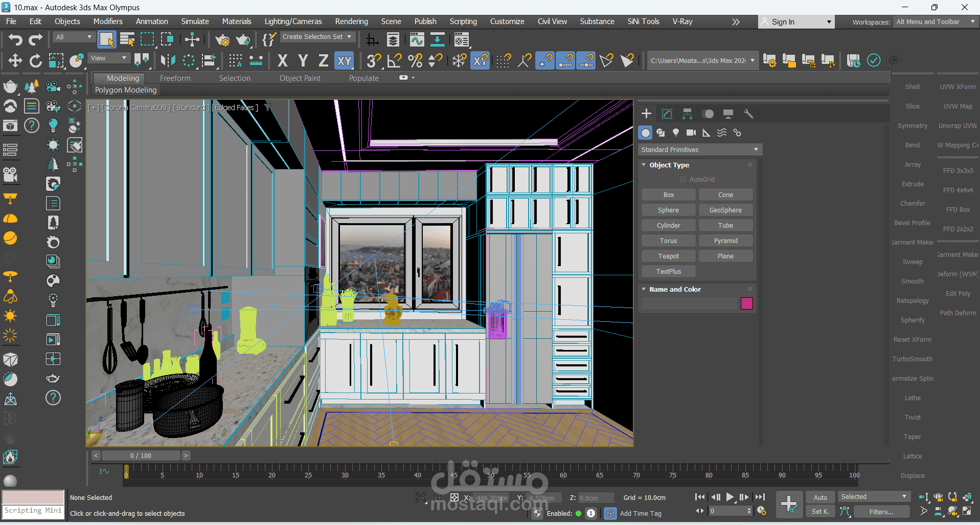Switch to the Lights category icon
980x525 pixels.
coord(676,133)
